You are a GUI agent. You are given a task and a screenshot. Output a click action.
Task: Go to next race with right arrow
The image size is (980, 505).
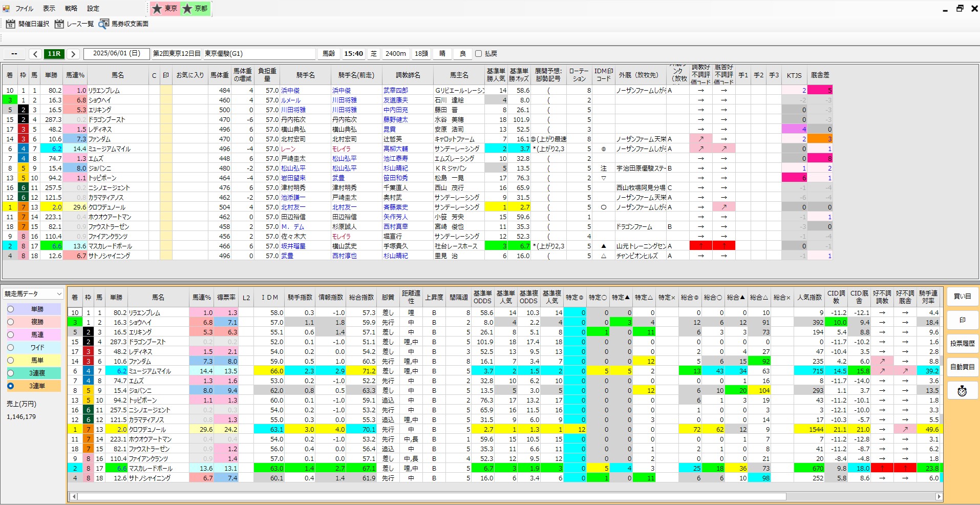73,54
